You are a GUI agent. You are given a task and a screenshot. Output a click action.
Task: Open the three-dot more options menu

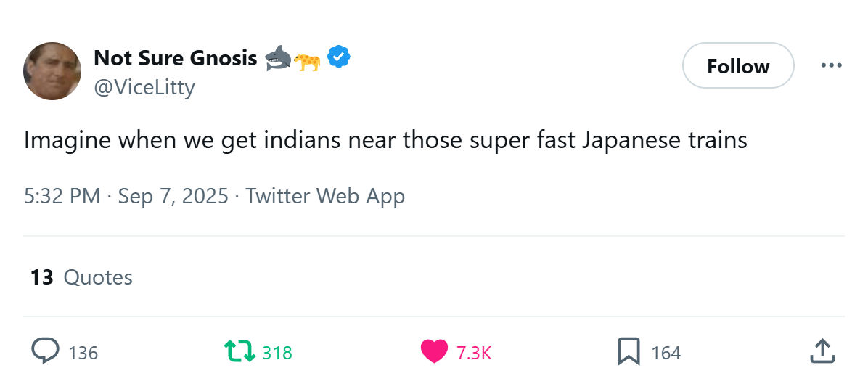(831, 65)
